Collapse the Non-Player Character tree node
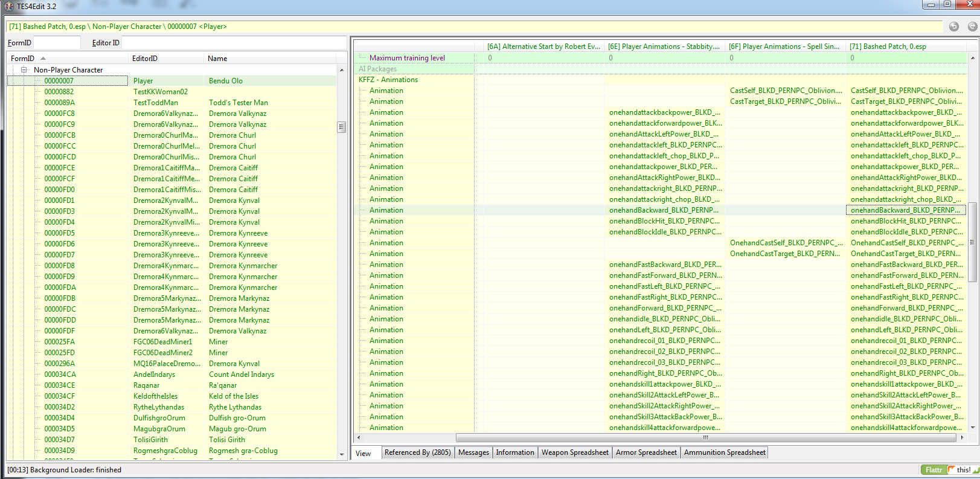The height and width of the screenshot is (479, 980). (24, 69)
